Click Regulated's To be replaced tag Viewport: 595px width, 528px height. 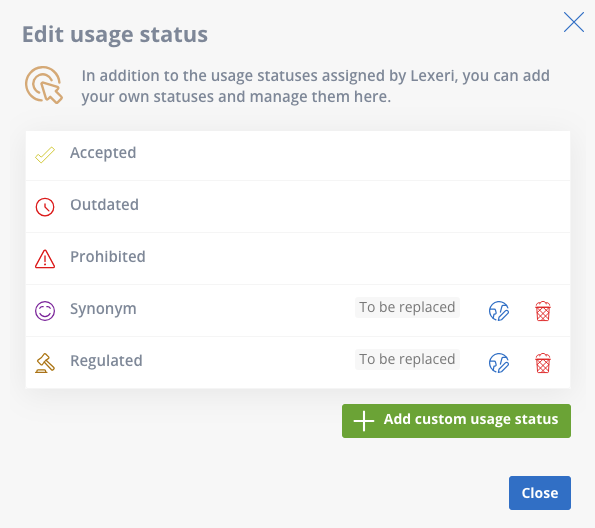[x=407, y=359]
